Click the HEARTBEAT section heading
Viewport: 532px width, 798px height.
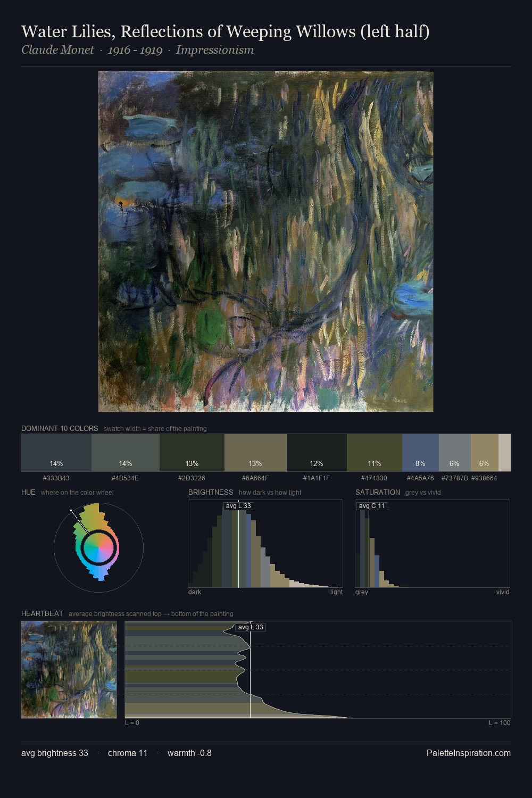pos(42,613)
